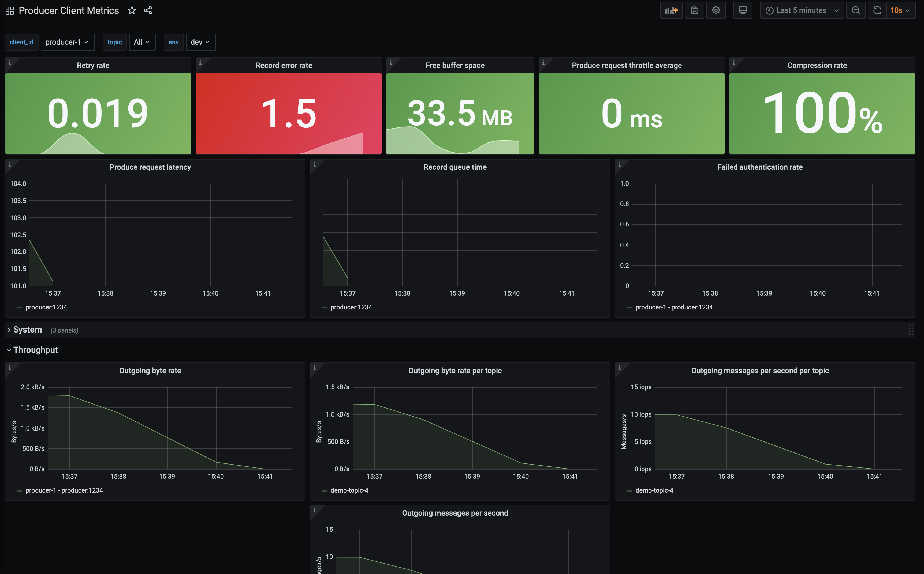The height and width of the screenshot is (574, 924).
Task: Expand the collapsed System row
Action: click(x=27, y=330)
